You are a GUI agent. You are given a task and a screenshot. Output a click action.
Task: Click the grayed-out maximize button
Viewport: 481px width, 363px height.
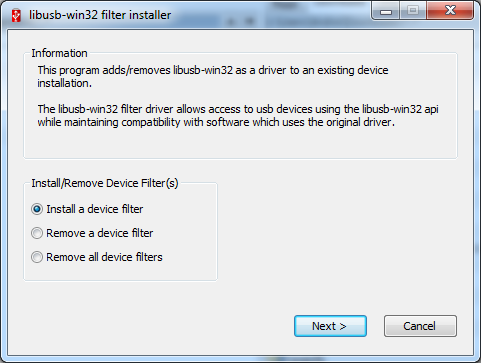[x=413, y=11]
